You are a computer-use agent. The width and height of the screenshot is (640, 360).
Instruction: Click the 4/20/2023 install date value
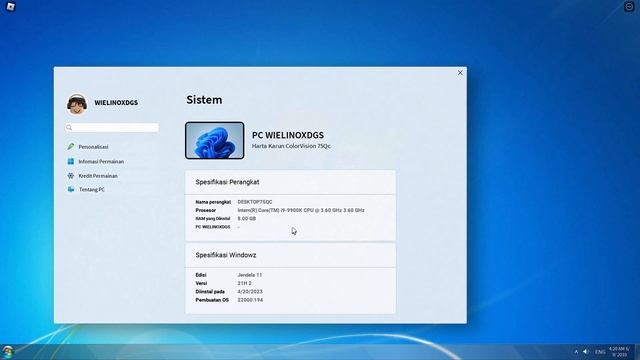(x=250, y=292)
